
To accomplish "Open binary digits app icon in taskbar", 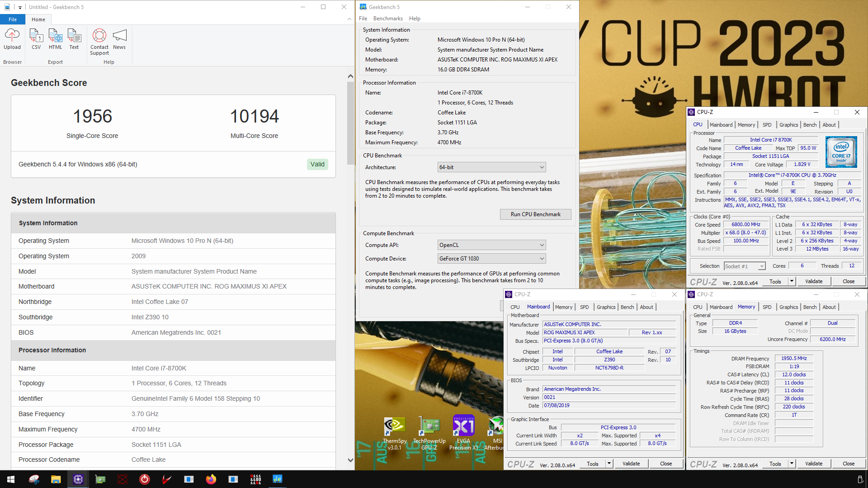I will click(255, 479).
